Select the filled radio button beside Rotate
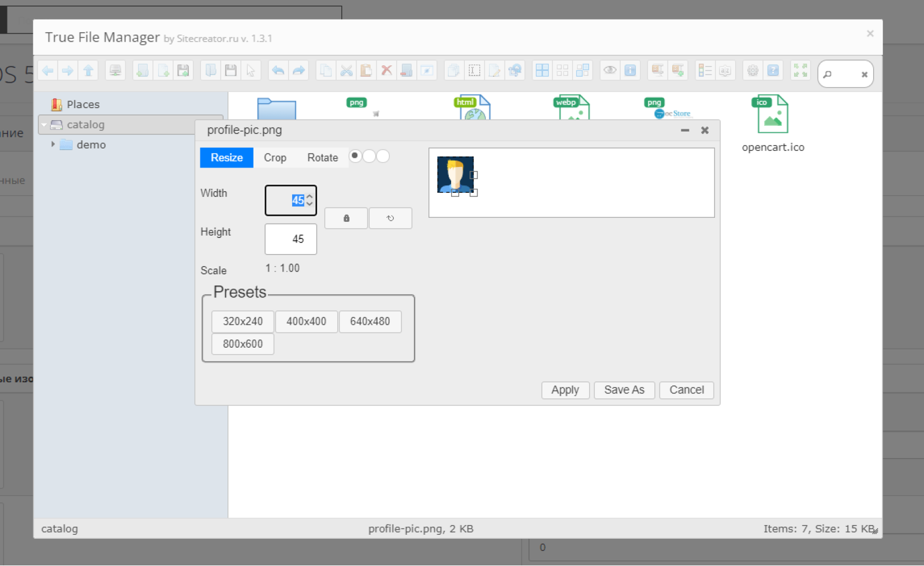This screenshot has height=566, width=924. point(355,156)
